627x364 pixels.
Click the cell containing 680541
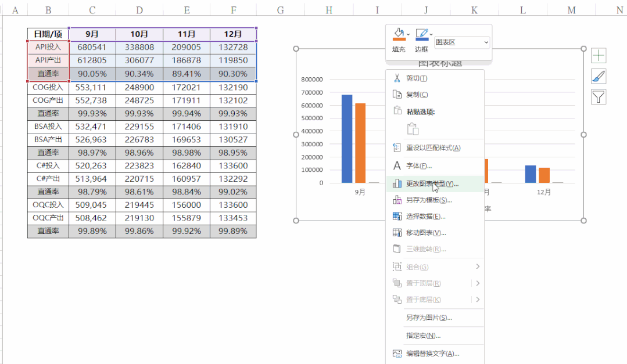92,47
